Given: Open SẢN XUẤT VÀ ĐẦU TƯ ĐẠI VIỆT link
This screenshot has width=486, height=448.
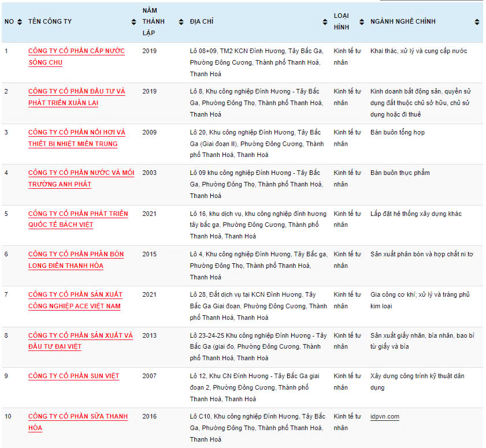Looking at the screenshot, I should point(80,341).
